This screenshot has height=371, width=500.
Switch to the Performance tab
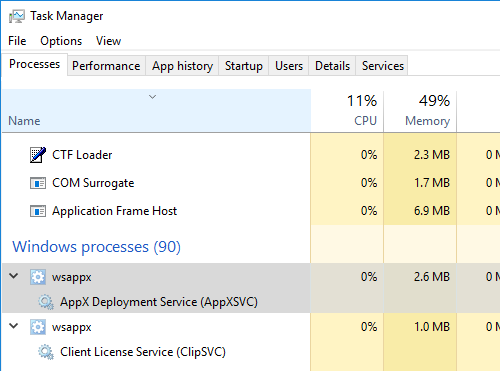point(106,66)
